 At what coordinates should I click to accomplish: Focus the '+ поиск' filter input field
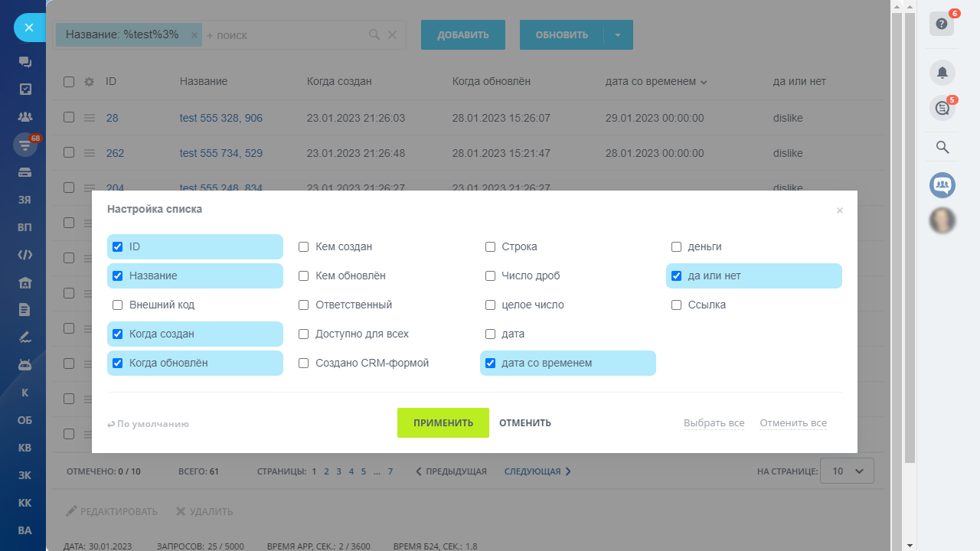tap(283, 35)
